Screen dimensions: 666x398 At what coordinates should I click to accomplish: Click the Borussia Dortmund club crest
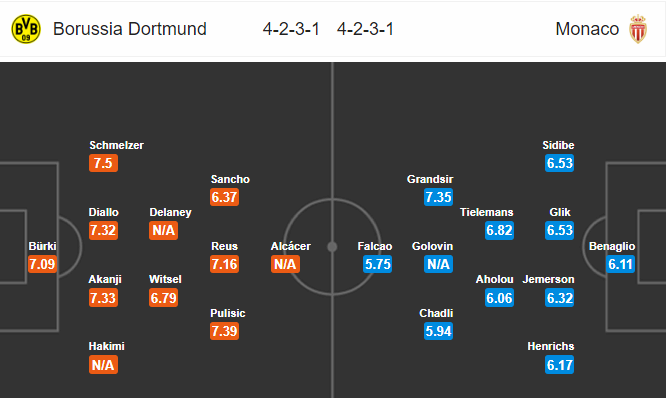(x=26, y=29)
